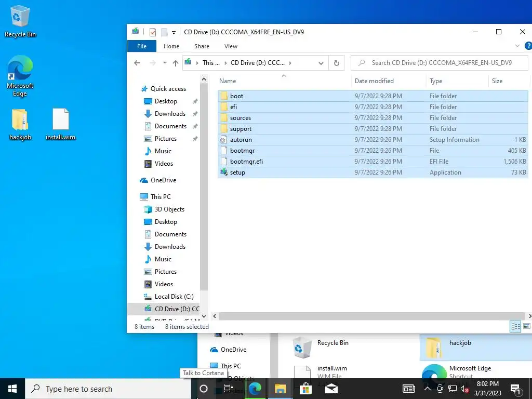Select This PC in the front window's navigation pane

pyautogui.click(x=161, y=197)
